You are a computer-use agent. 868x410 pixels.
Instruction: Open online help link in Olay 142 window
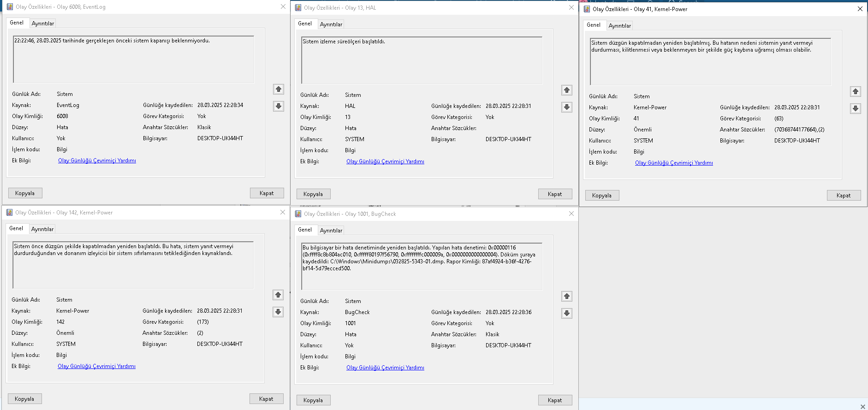96,366
